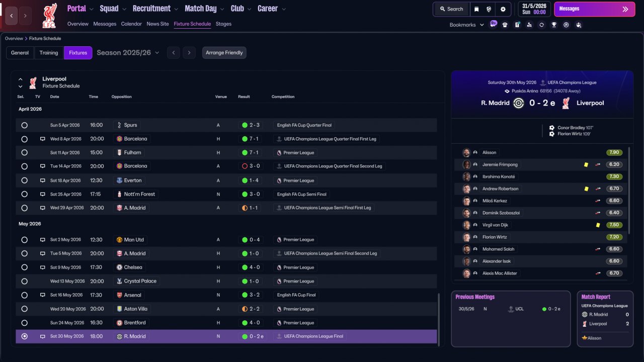Screen dimensions: 644x362
Task: Go forward with the right arrow button
Action: [x=25, y=16]
